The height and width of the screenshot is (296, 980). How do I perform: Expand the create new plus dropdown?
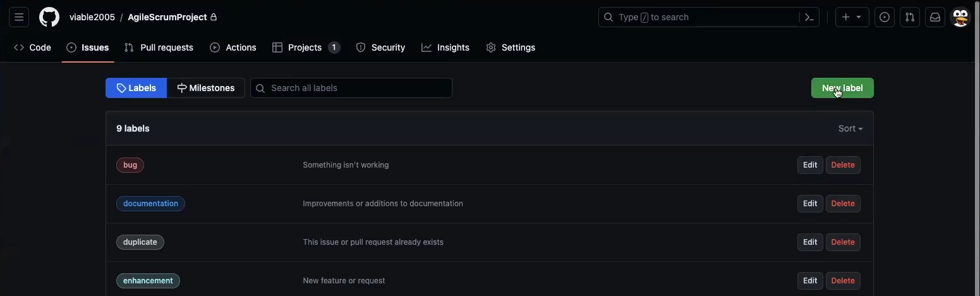point(852,17)
